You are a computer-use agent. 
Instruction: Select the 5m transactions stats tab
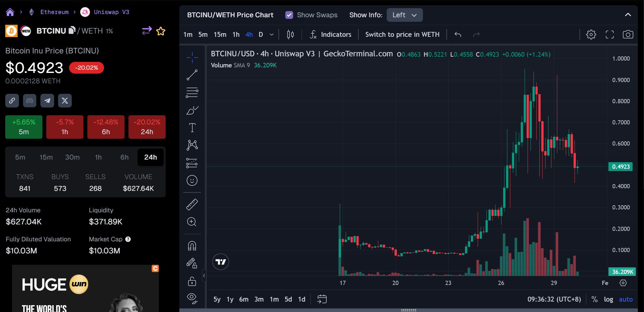(x=20, y=157)
